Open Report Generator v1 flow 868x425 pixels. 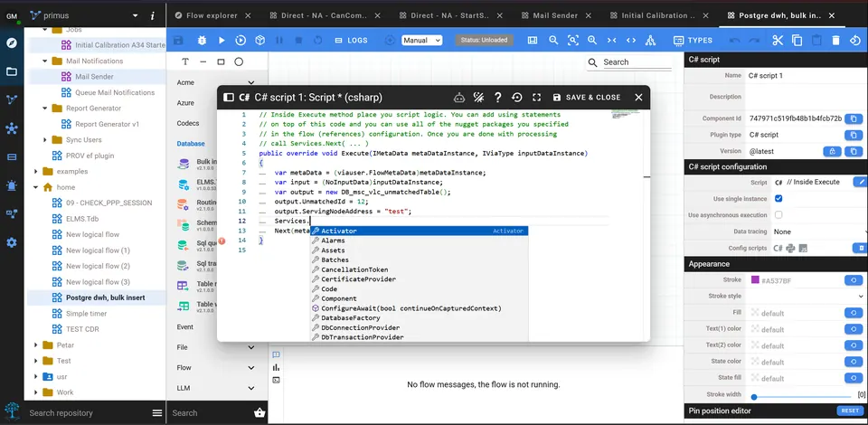point(107,124)
